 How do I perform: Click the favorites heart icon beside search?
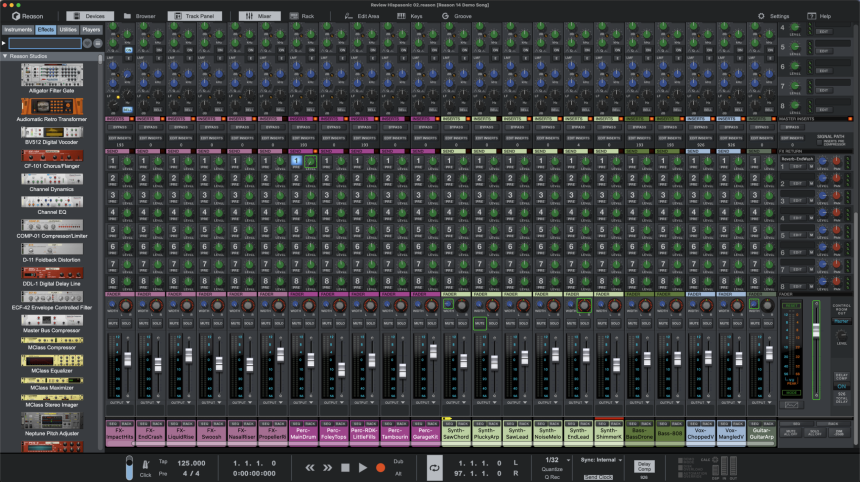click(87, 43)
